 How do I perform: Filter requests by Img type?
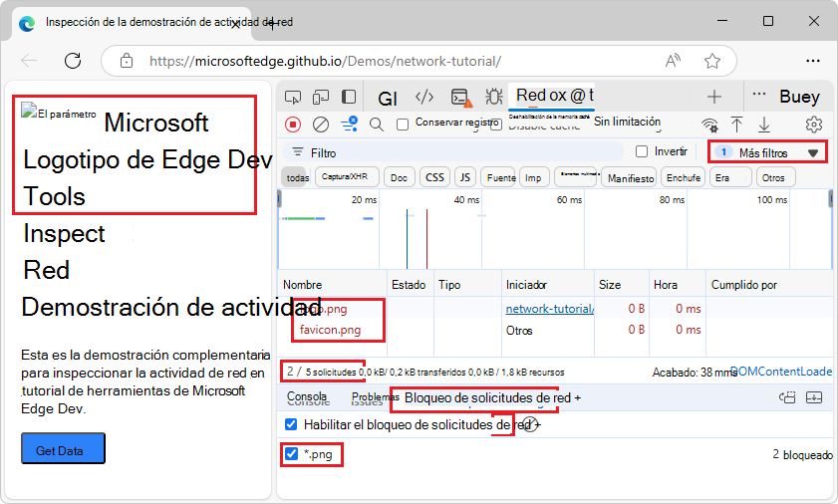coord(533,177)
